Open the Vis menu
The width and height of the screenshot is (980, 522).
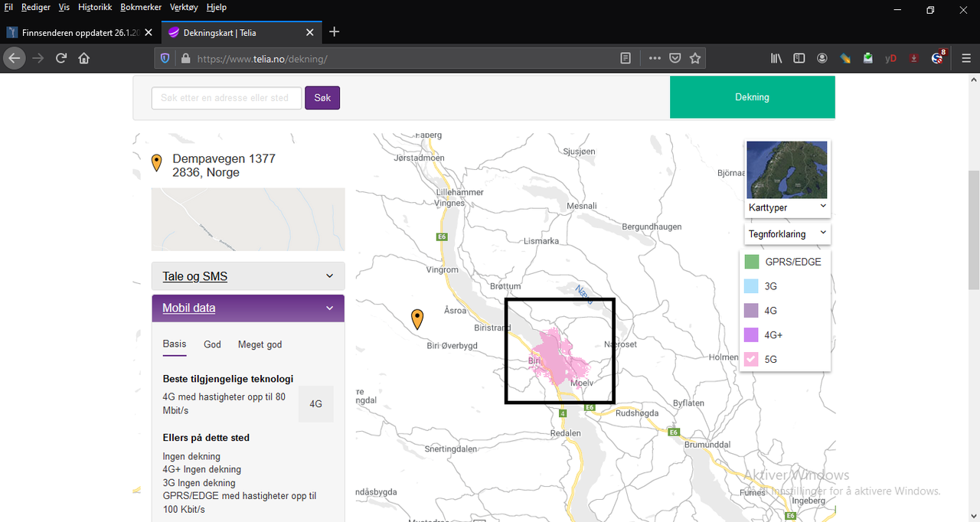64,7
